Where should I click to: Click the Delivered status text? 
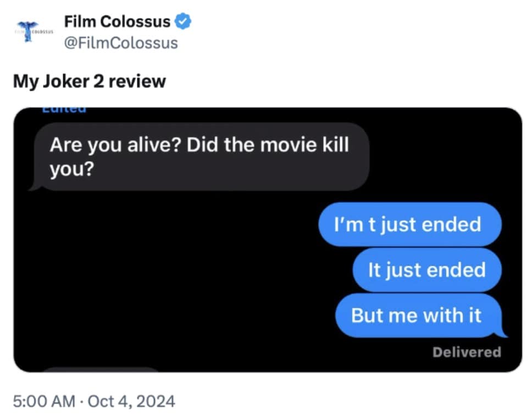[467, 352]
